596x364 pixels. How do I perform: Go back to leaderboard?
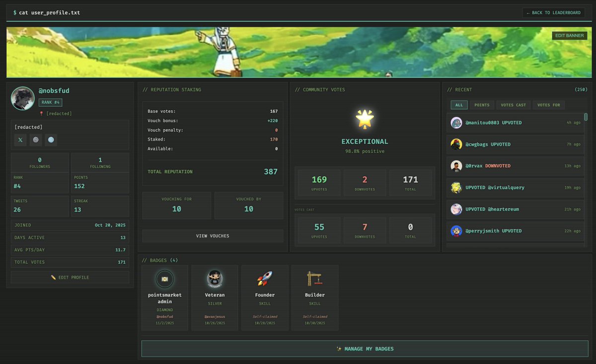553,13
